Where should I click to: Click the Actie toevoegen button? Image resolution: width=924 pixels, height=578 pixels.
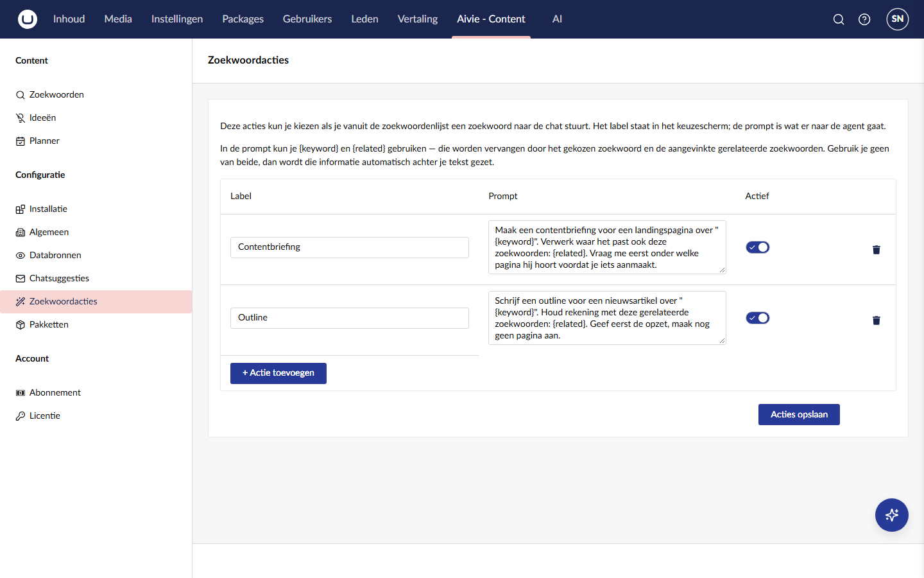click(278, 373)
